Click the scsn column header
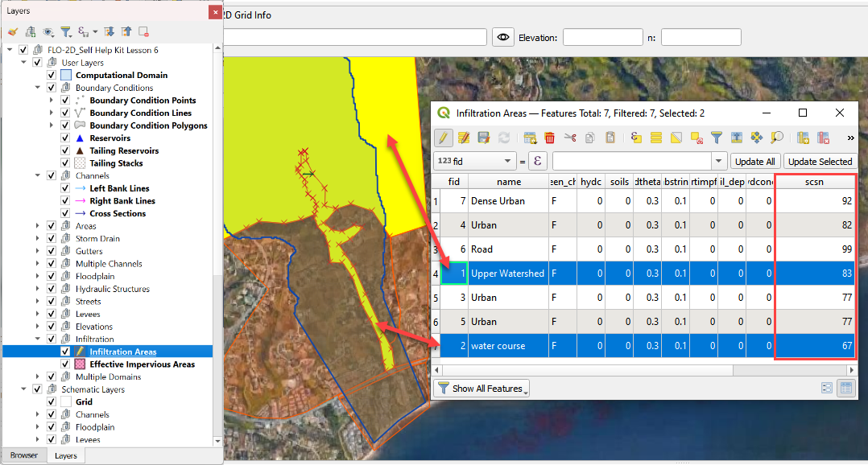 click(814, 182)
